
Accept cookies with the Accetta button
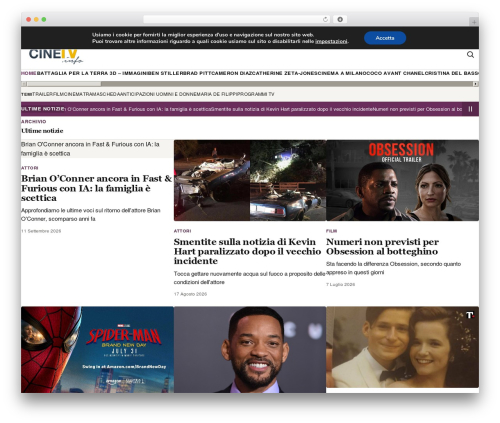click(385, 38)
